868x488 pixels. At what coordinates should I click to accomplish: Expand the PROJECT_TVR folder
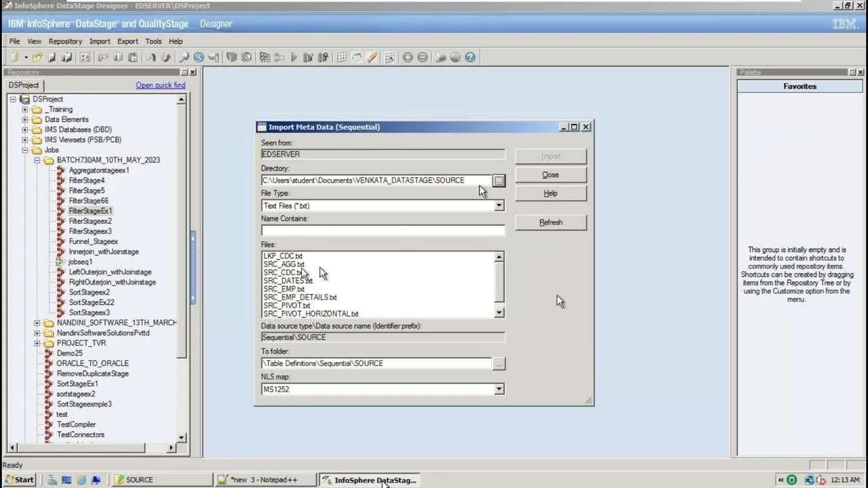point(37,343)
